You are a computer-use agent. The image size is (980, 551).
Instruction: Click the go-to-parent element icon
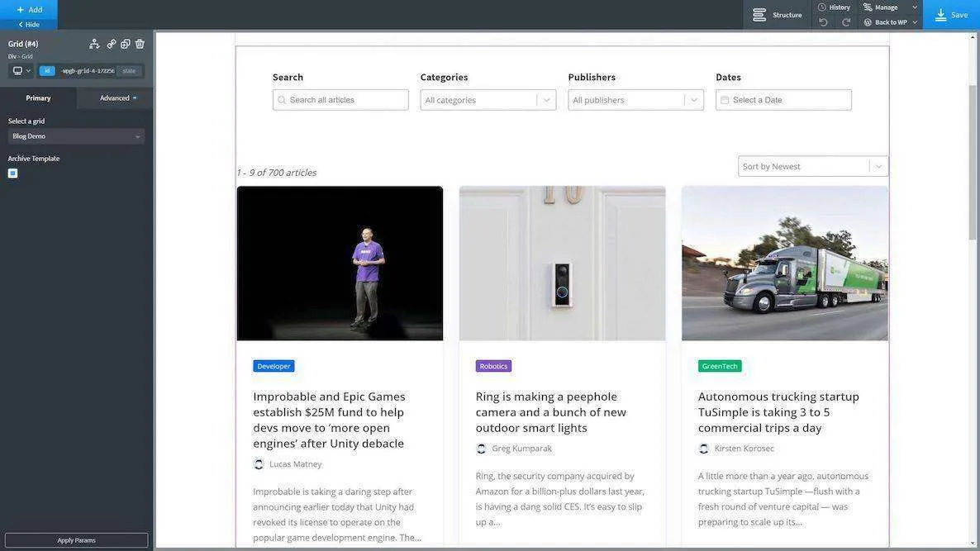coord(94,44)
